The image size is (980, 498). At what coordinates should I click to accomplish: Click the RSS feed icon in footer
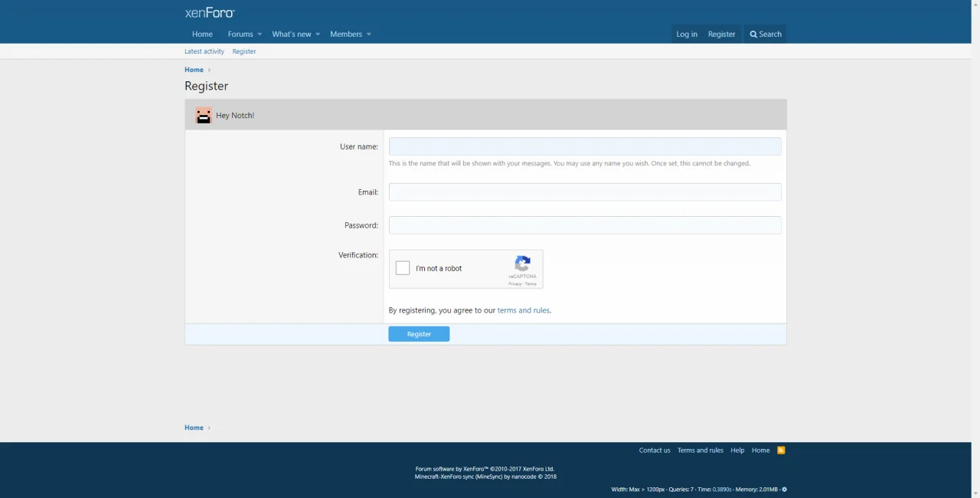click(x=781, y=450)
